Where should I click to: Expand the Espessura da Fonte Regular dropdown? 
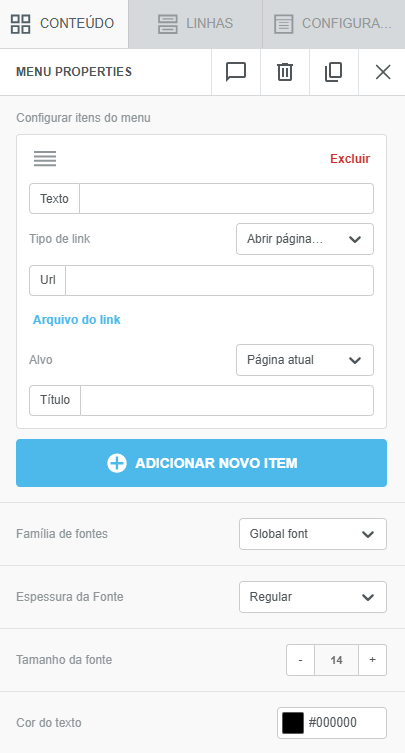click(x=313, y=597)
